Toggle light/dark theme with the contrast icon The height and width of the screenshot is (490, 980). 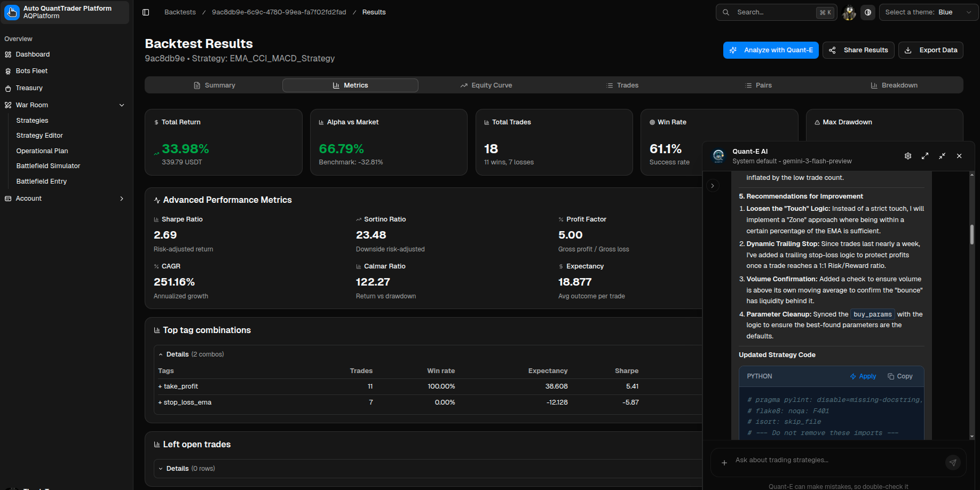pyautogui.click(x=868, y=12)
